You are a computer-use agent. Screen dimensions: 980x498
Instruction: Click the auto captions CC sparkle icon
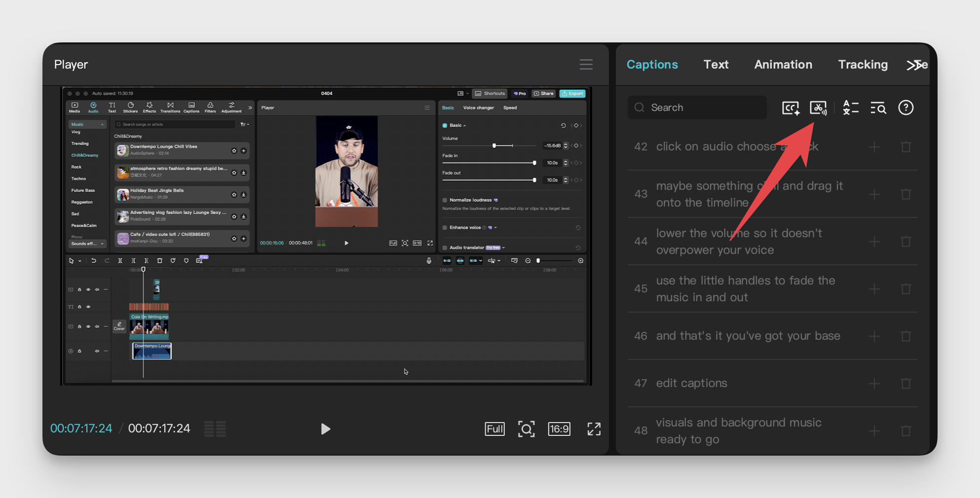[x=791, y=108]
